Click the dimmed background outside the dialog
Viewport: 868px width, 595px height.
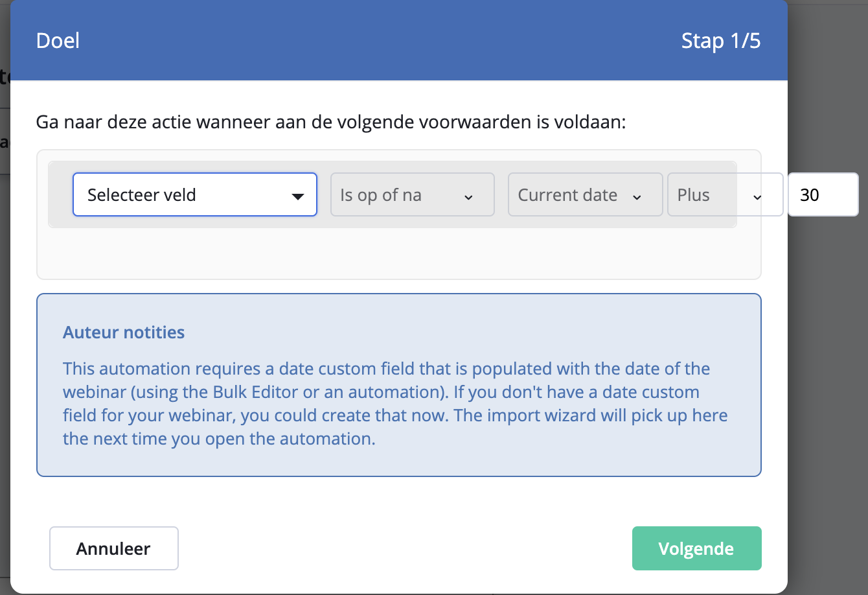[828, 389]
